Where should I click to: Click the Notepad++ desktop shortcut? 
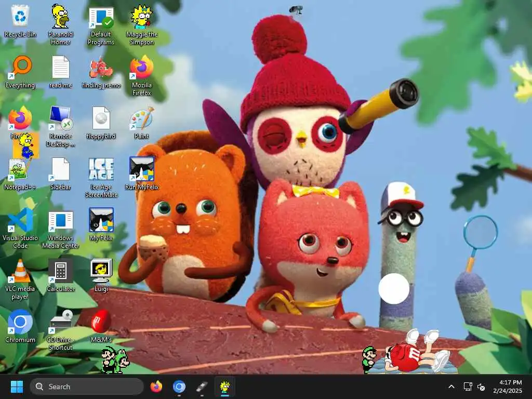[20, 174]
